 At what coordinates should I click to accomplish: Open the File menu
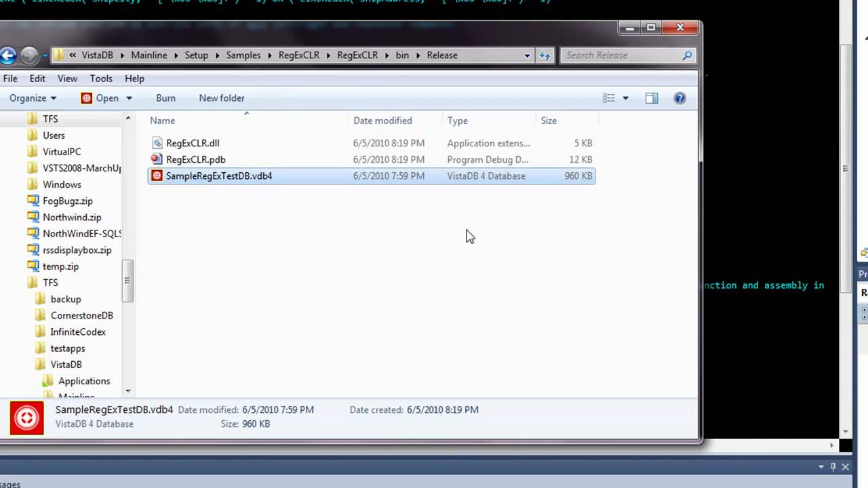(10, 79)
